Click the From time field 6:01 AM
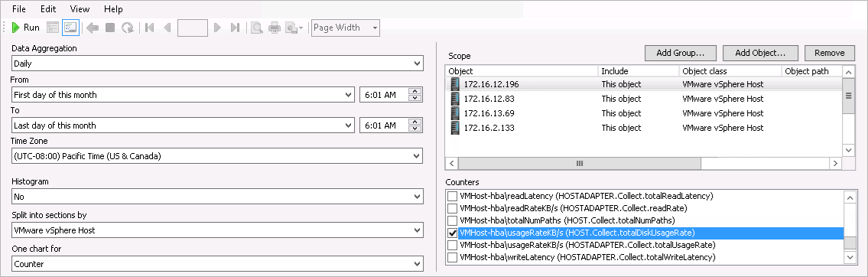This screenshot has width=868, height=277. coord(384,95)
